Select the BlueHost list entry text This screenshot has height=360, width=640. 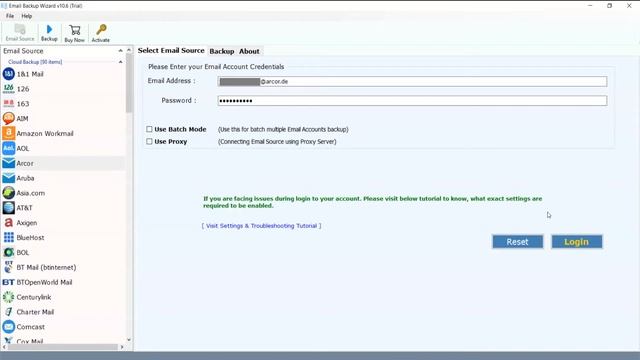(x=30, y=238)
